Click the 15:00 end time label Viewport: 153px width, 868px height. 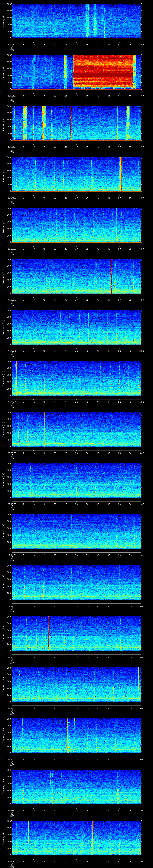point(141,708)
